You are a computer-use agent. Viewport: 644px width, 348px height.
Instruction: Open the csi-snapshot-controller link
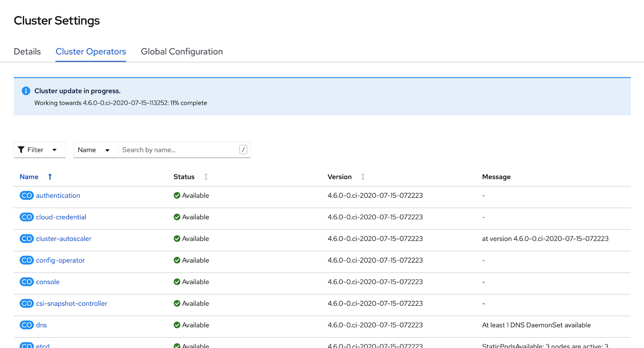(x=71, y=303)
